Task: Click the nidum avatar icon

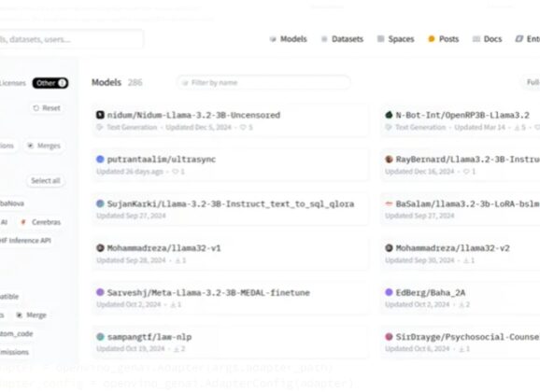Action: [x=100, y=115]
